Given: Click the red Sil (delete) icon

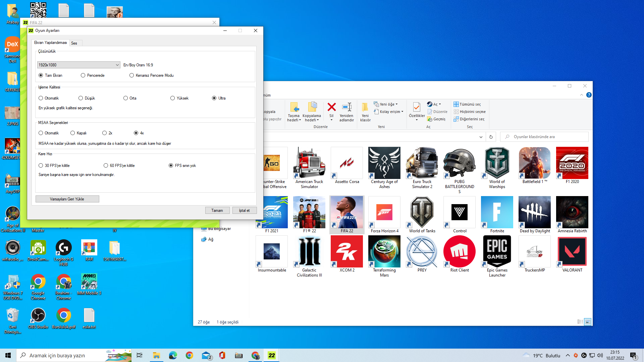Looking at the screenshot, I should tap(331, 107).
